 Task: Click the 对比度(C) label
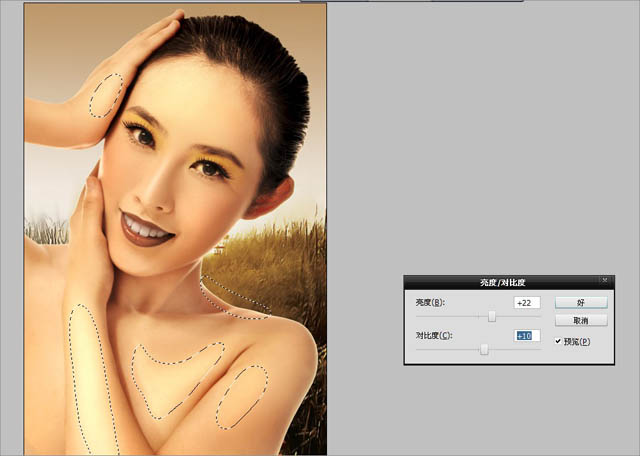point(434,336)
